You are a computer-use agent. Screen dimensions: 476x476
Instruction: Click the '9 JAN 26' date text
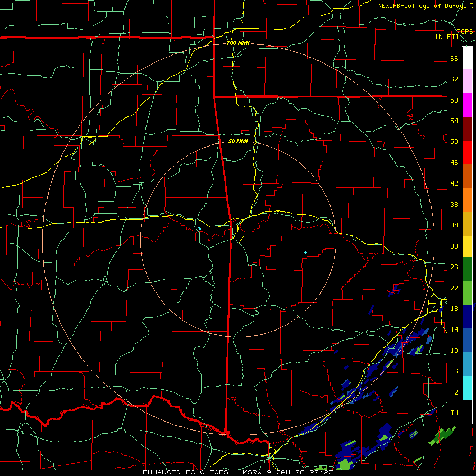pos(286,472)
